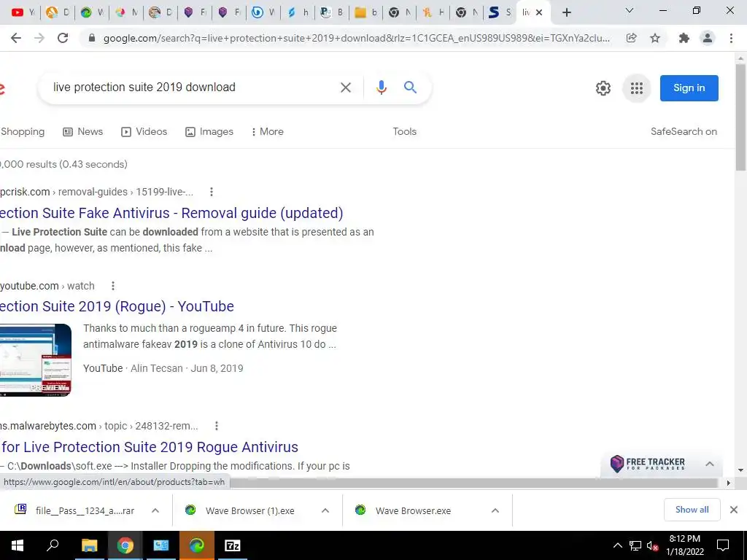Open the Extensions puzzle icon
The width and height of the screenshot is (747, 560).
684,38
